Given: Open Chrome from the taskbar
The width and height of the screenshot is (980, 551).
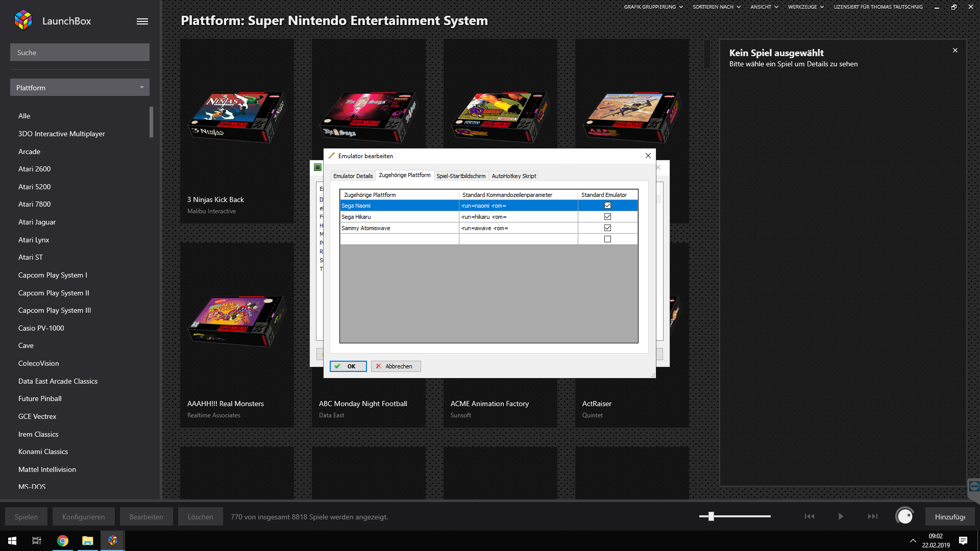Looking at the screenshot, I should click(63, 540).
